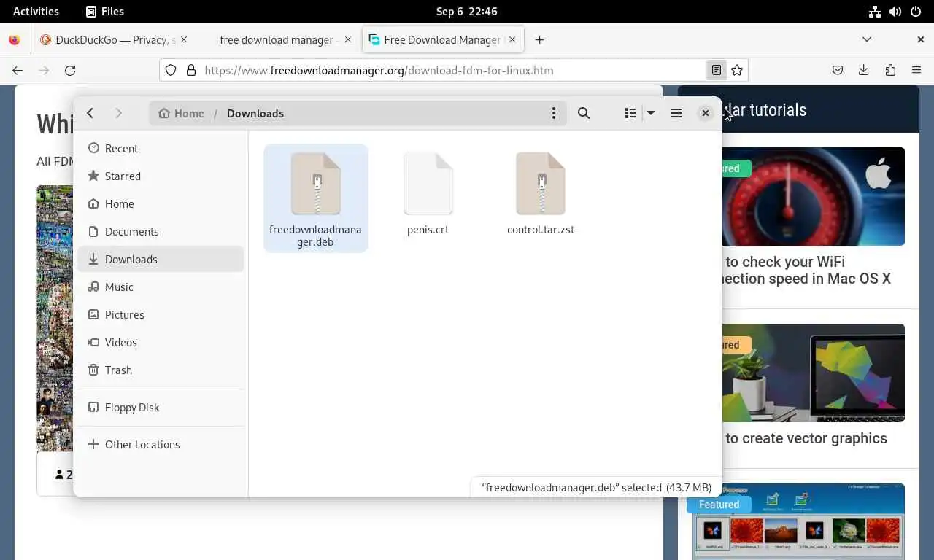The width and height of the screenshot is (934, 560).
Task: Expand view options dropdown arrow in Files
Action: click(651, 113)
